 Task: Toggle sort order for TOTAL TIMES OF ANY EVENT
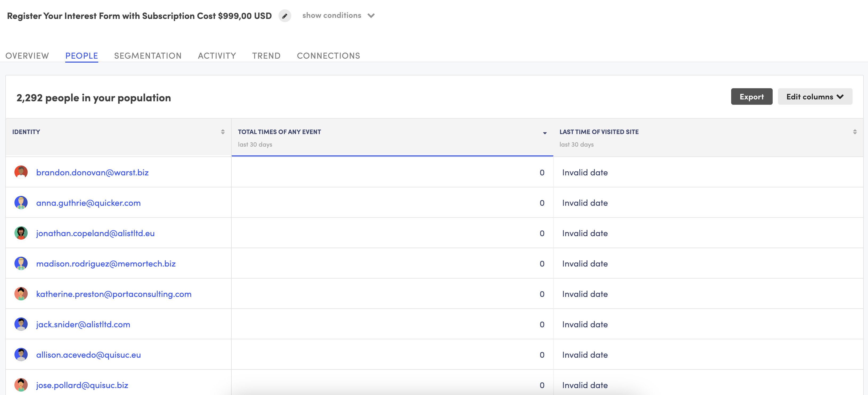coord(544,133)
